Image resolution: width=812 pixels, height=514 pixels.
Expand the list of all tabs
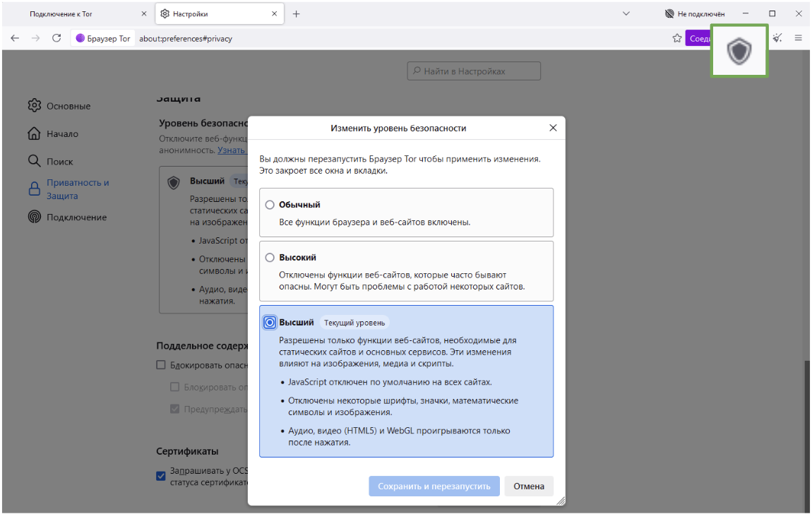(x=626, y=13)
